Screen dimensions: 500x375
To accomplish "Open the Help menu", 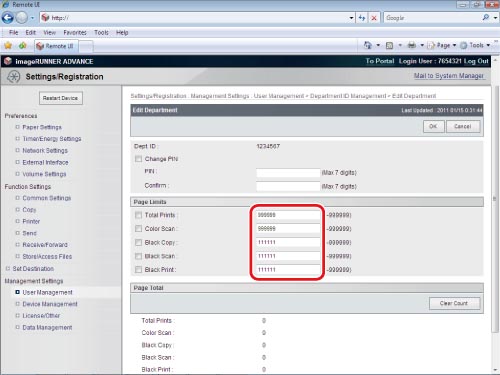I will (x=122, y=32).
